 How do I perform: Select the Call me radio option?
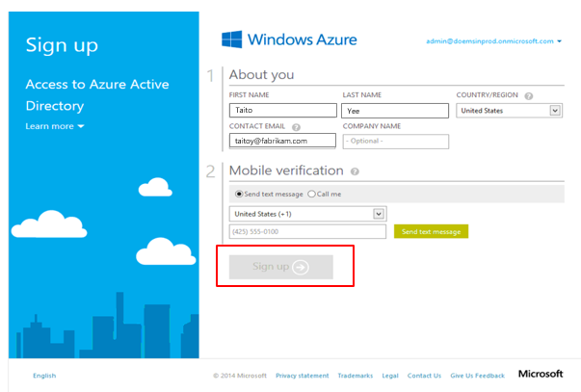click(311, 194)
